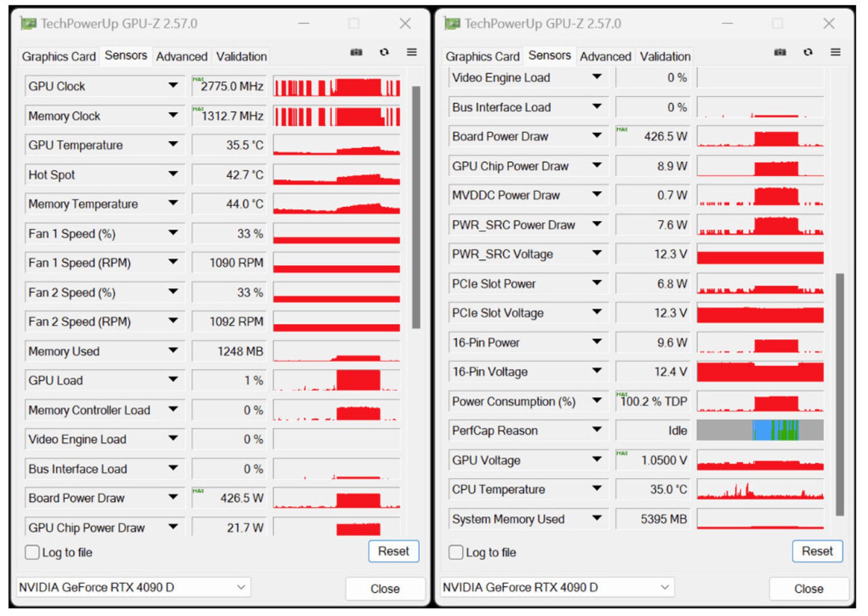Click the Idle PerfCap Reason value

(x=653, y=430)
